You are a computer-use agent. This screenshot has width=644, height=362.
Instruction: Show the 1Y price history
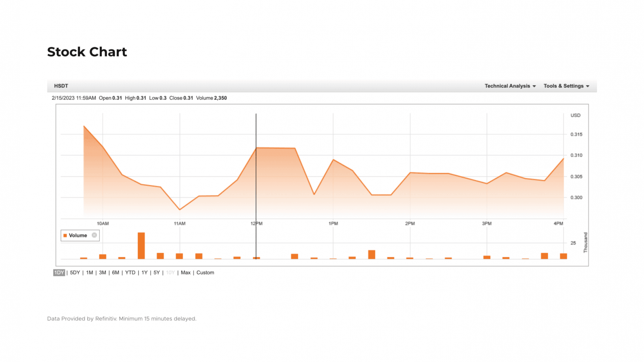144,273
